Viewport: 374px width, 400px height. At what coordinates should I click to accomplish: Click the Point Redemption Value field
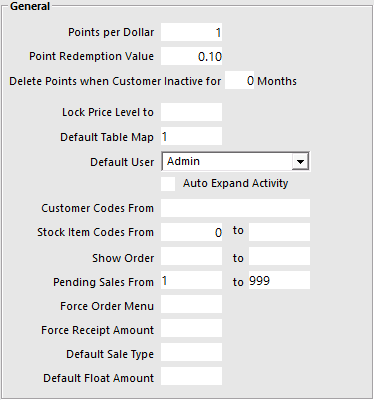191,56
